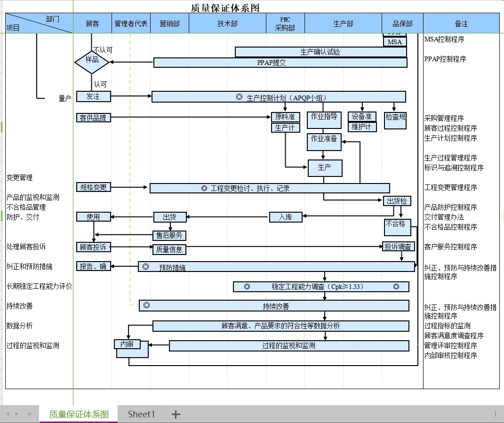Click the 作业准备 box
The image size is (504, 423).
coord(324,142)
